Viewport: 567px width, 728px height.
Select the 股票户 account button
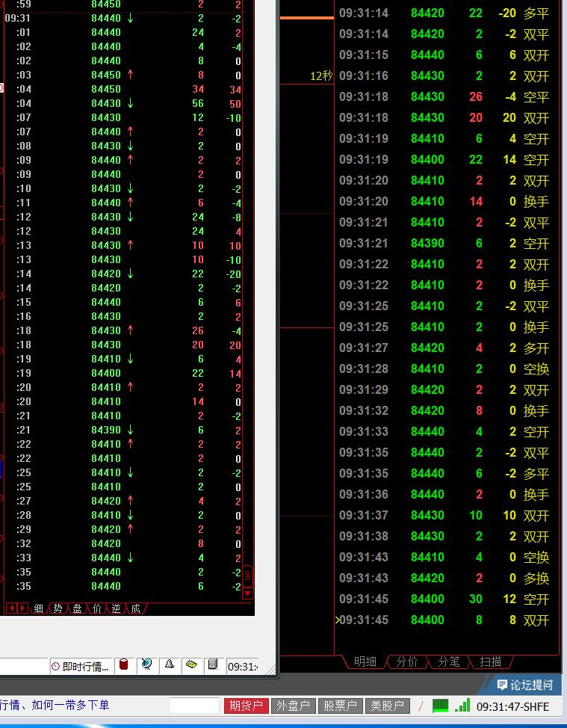tap(340, 706)
